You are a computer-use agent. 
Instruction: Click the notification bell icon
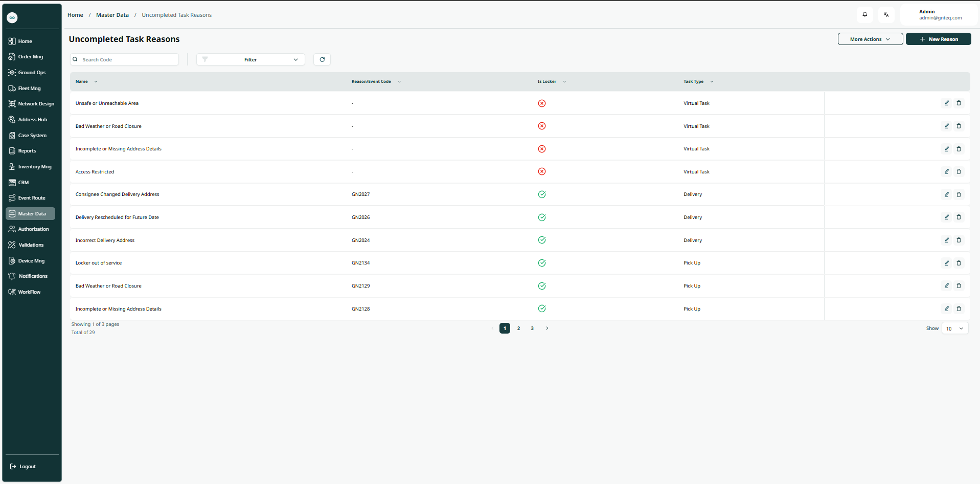point(864,15)
